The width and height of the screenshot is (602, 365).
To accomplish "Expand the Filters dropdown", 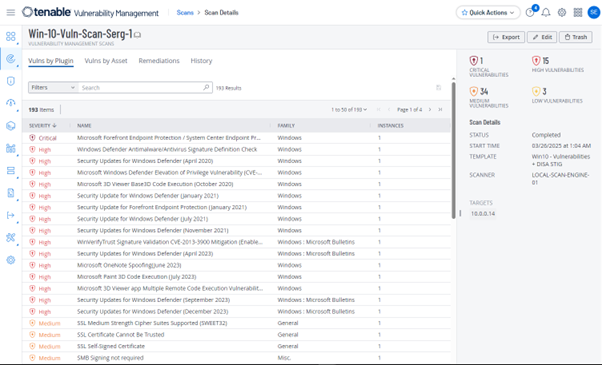I will click(53, 88).
